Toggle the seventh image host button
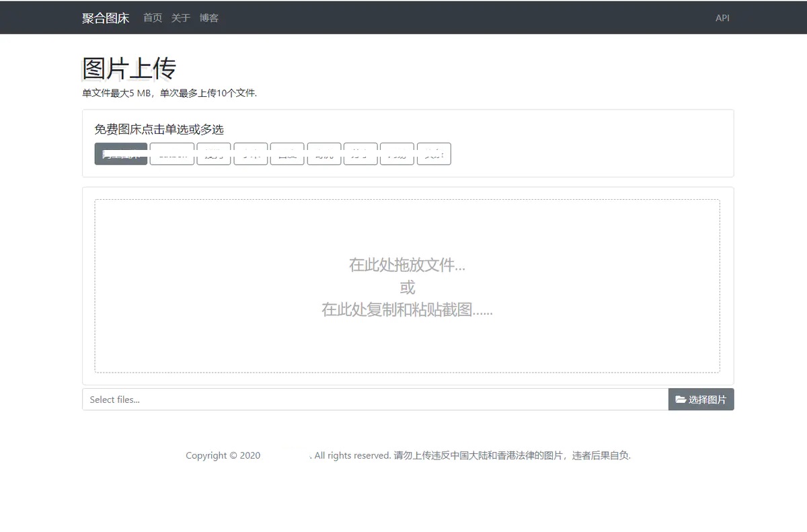This screenshot has width=807, height=532. (x=360, y=153)
